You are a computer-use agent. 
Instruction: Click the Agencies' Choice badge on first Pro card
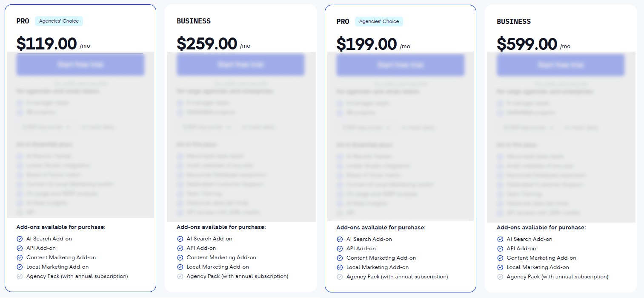[59, 20]
